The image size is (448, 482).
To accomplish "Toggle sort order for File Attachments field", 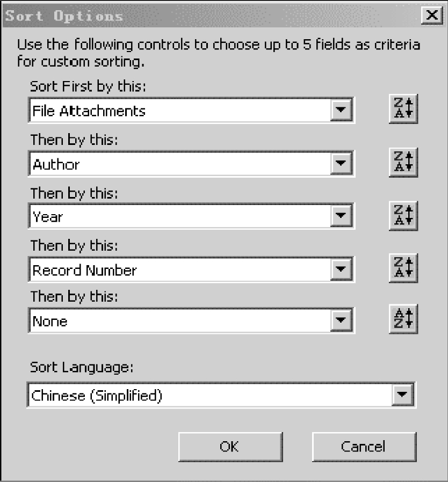I will pos(403,110).
